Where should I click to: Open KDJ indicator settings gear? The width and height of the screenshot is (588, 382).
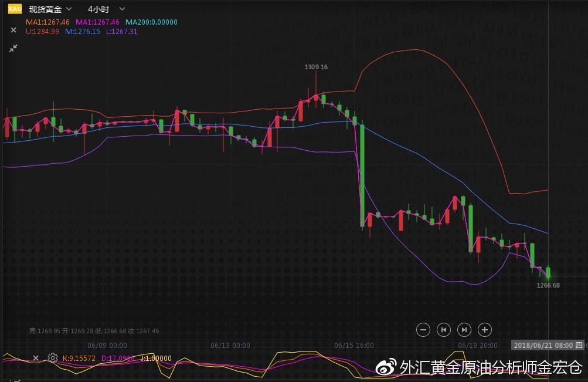click(x=53, y=358)
